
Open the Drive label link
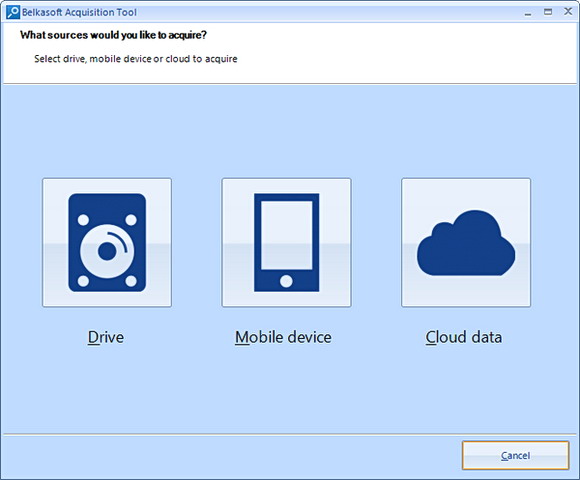(x=106, y=337)
